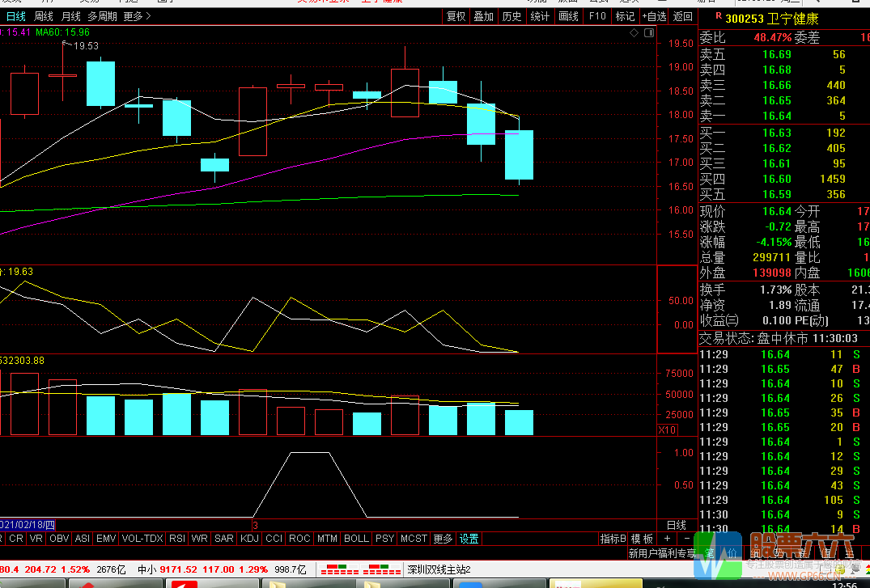Expand 更多 indicators list in bottom bar
Image resolution: width=870 pixels, height=588 pixels.
(443, 539)
